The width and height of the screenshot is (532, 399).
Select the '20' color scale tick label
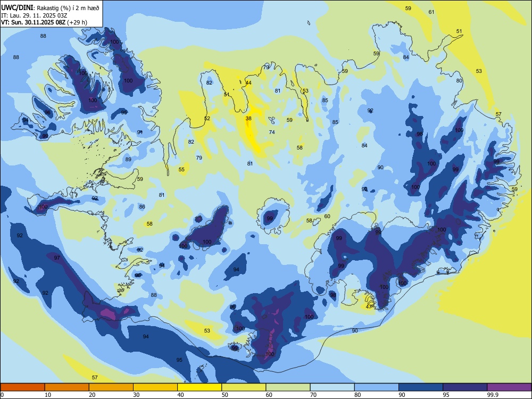tap(92, 395)
